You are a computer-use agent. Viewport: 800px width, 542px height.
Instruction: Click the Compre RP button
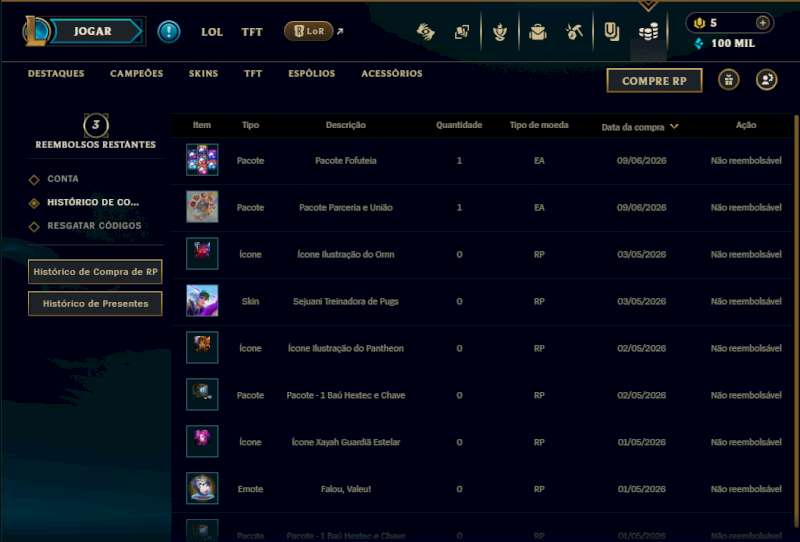654,81
